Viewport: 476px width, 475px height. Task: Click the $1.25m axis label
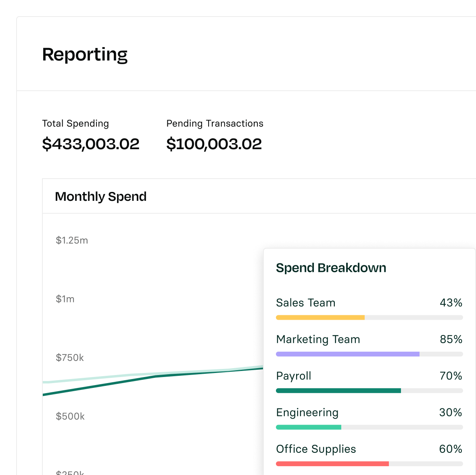(72, 240)
